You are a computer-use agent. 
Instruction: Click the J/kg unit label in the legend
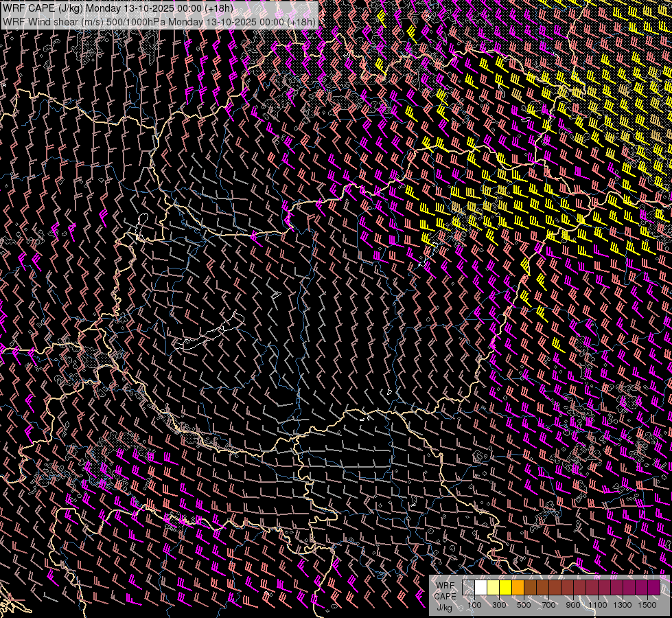tap(445, 607)
